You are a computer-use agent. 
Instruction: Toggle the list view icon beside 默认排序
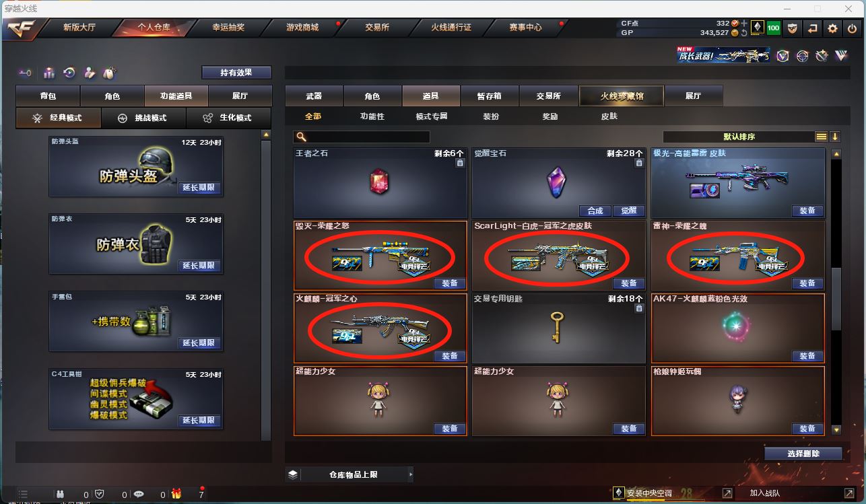pos(822,137)
